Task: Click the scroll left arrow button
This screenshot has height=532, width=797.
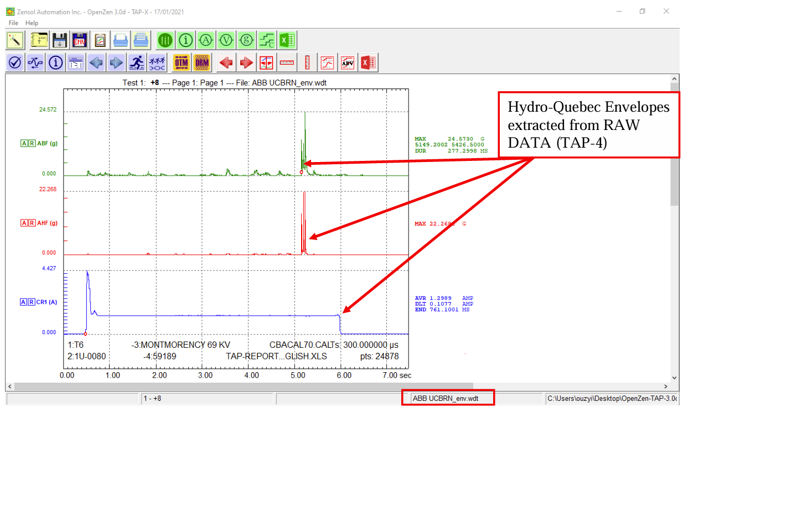Action: click(9, 387)
